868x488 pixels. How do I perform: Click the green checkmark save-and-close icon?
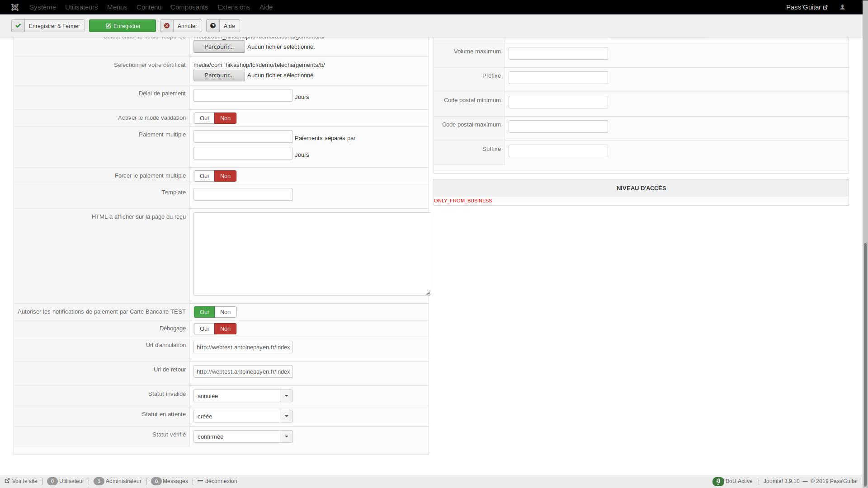(x=18, y=26)
